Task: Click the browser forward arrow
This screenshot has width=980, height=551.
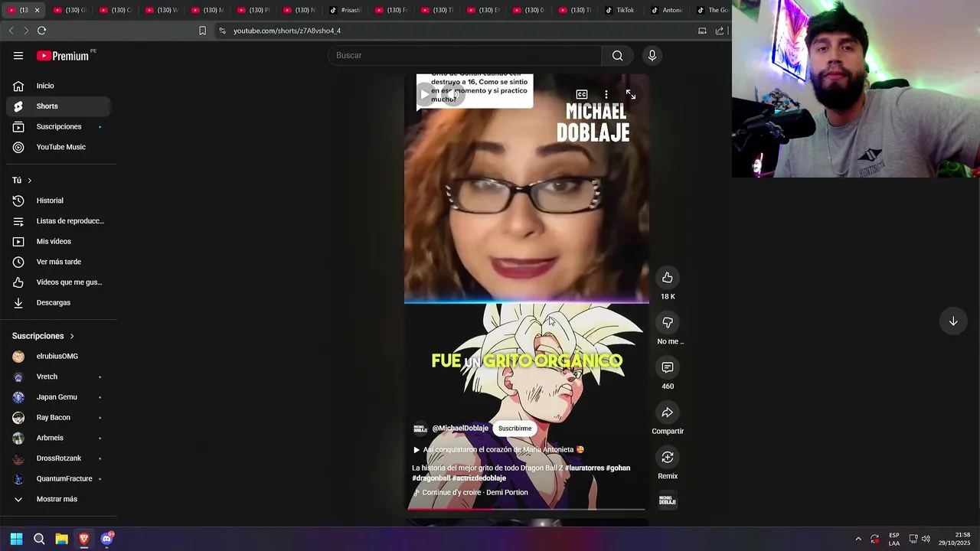Action: click(x=26, y=31)
